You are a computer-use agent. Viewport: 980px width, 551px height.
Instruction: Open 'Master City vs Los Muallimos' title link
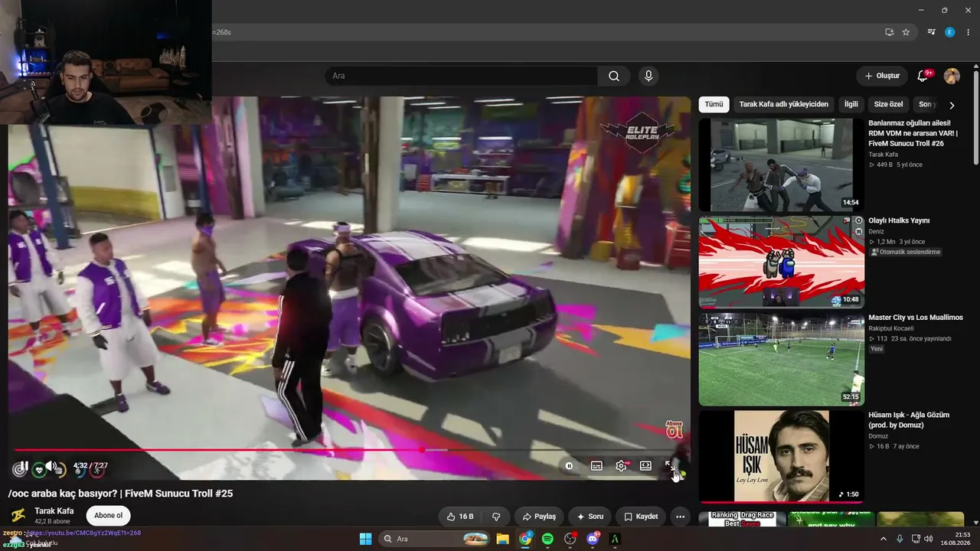click(x=916, y=318)
